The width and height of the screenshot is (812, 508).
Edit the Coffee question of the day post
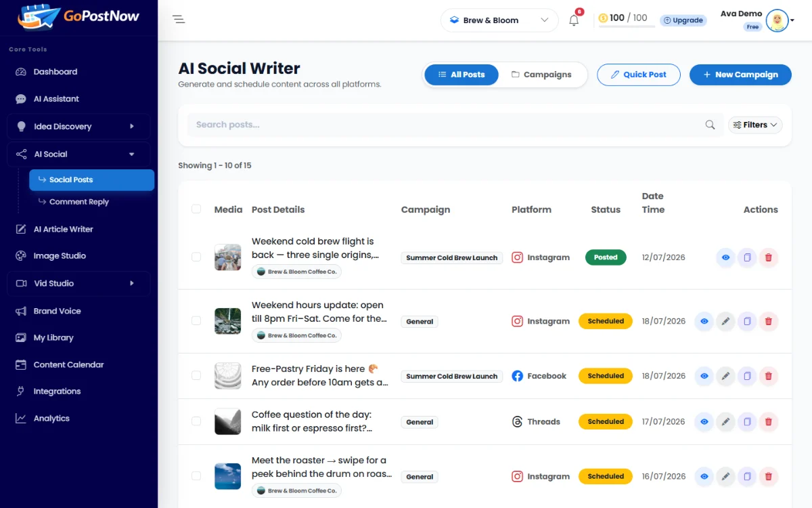click(x=725, y=421)
